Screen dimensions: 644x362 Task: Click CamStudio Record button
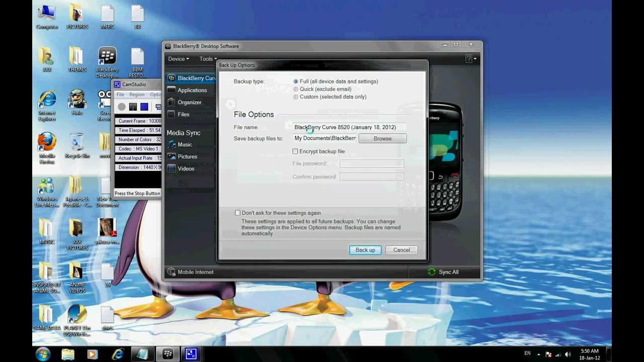pos(122,107)
